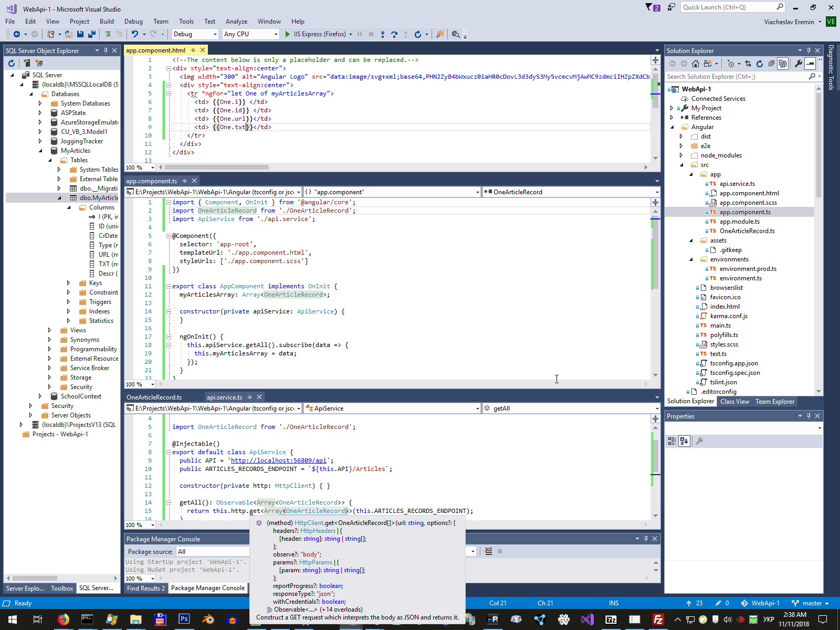
Task: Collapse the Angular folder in Solution Explorer
Action: (672, 127)
